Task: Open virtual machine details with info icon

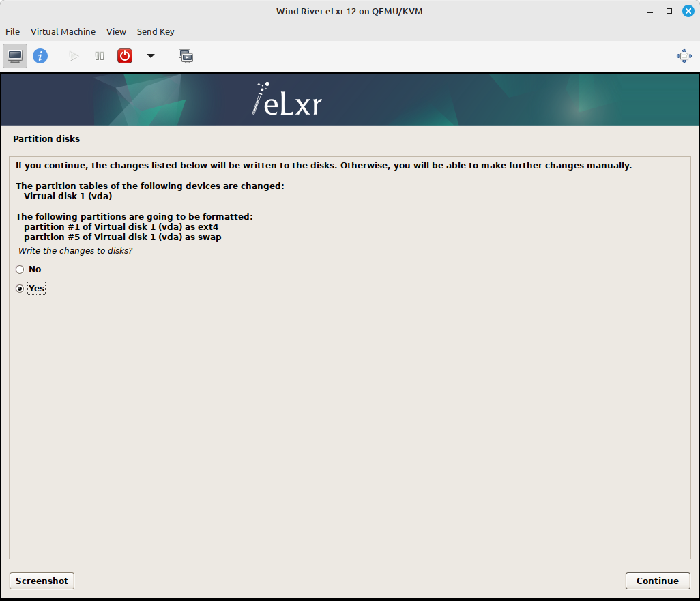Action: [40, 55]
